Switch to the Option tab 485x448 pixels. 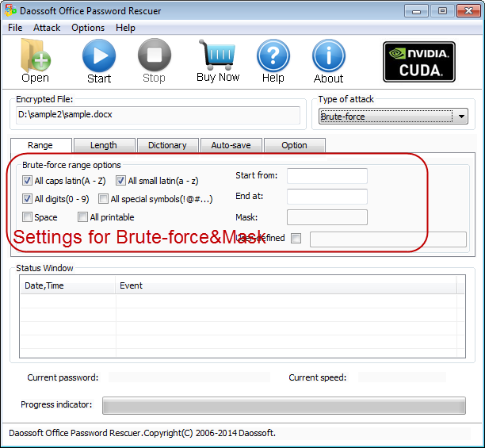(295, 145)
